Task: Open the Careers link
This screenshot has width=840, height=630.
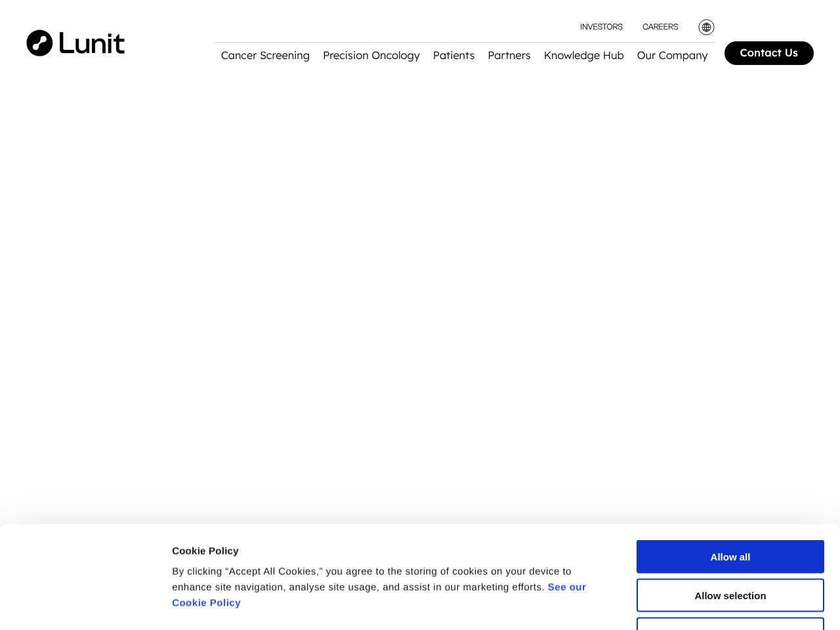Action: 660,27
